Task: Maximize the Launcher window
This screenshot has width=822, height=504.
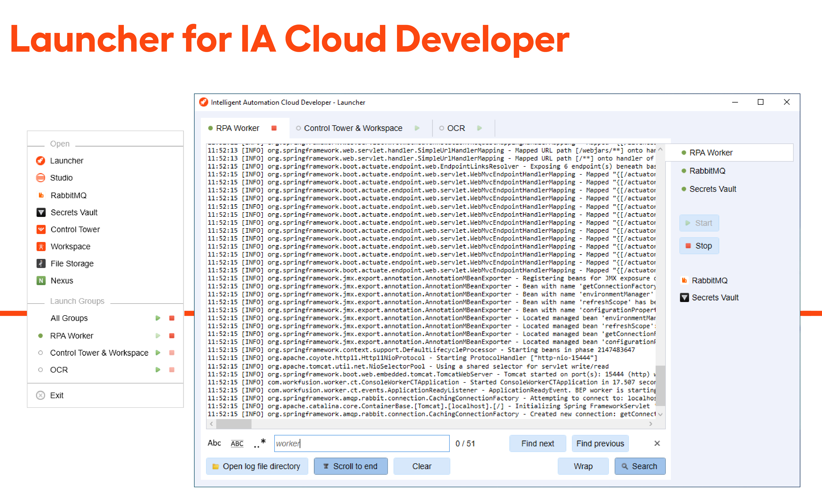Action: [761, 102]
